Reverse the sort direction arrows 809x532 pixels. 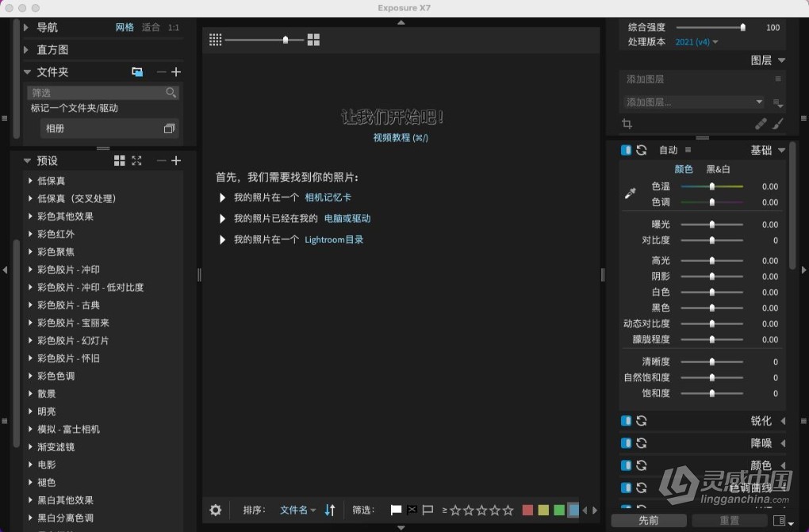tap(330, 510)
